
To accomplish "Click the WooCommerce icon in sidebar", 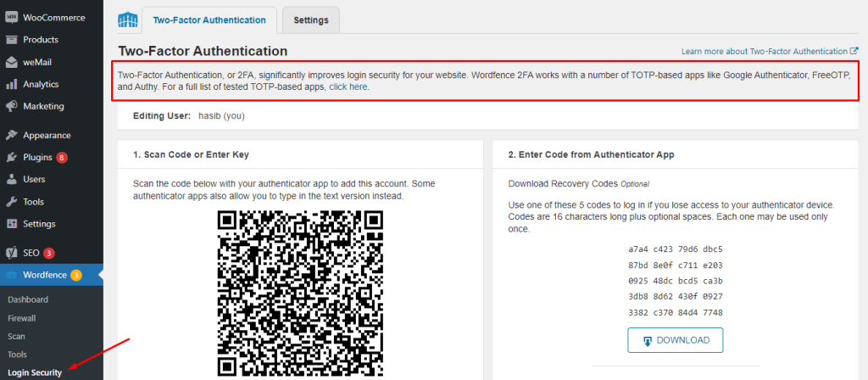I will click(12, 17).
